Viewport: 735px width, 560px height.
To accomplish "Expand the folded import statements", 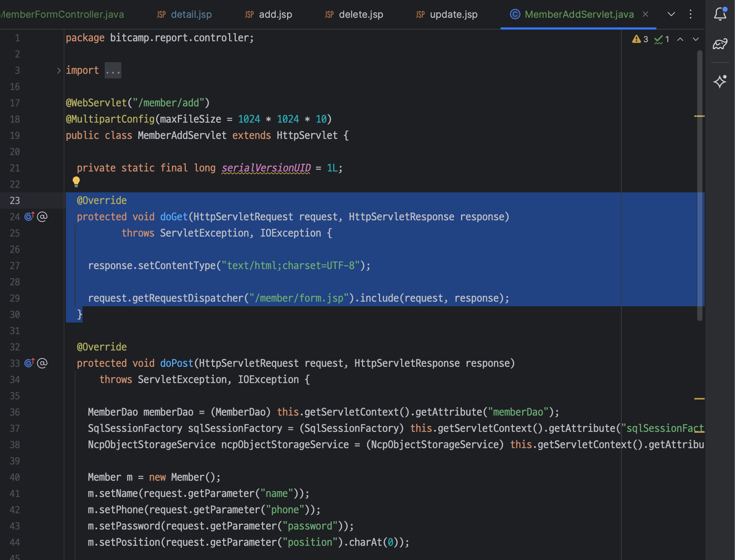I will (x=58, y=70).
